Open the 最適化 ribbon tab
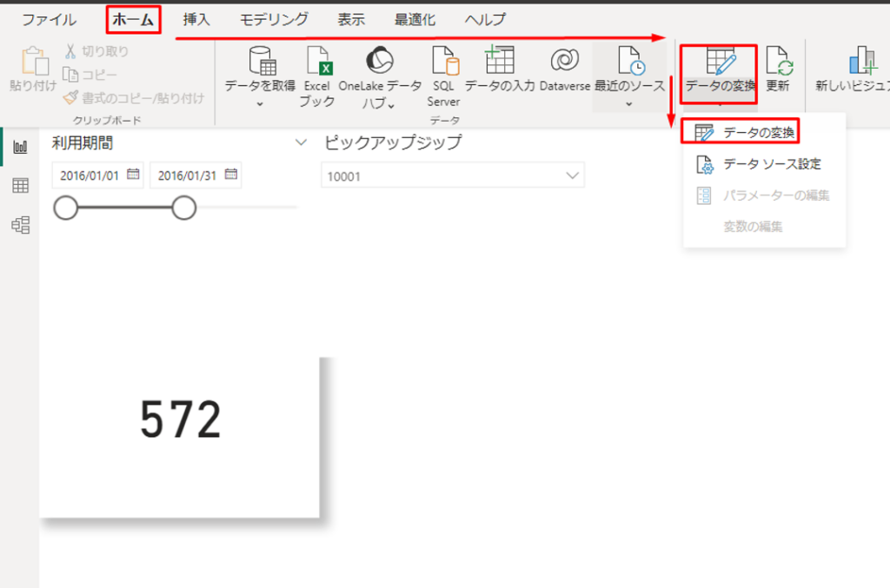Viewport: 890px width, 588px height. pyautogui.click(x=415, y=20)
